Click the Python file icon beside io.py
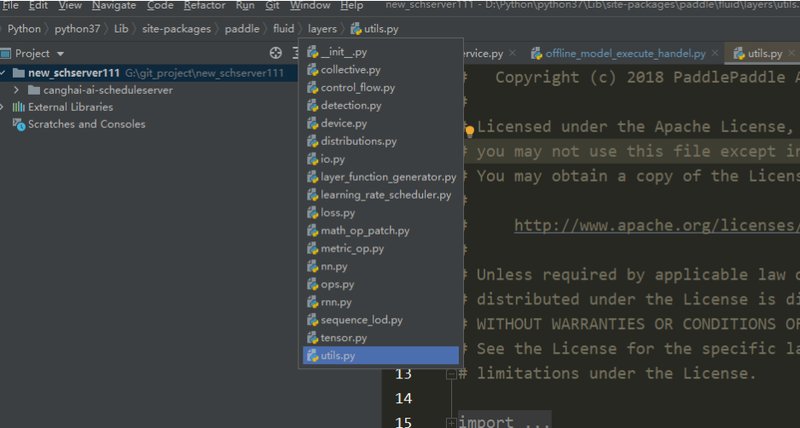This screenshot has width=800, height=428. (313, 159)
